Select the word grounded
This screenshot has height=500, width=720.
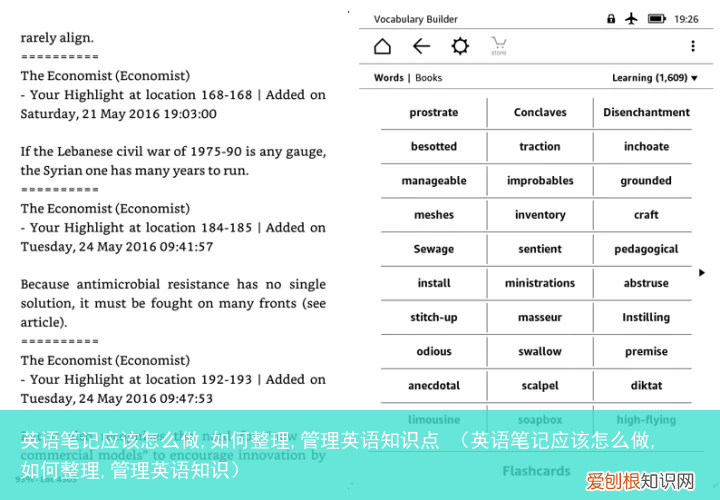(x=646, y=181)
